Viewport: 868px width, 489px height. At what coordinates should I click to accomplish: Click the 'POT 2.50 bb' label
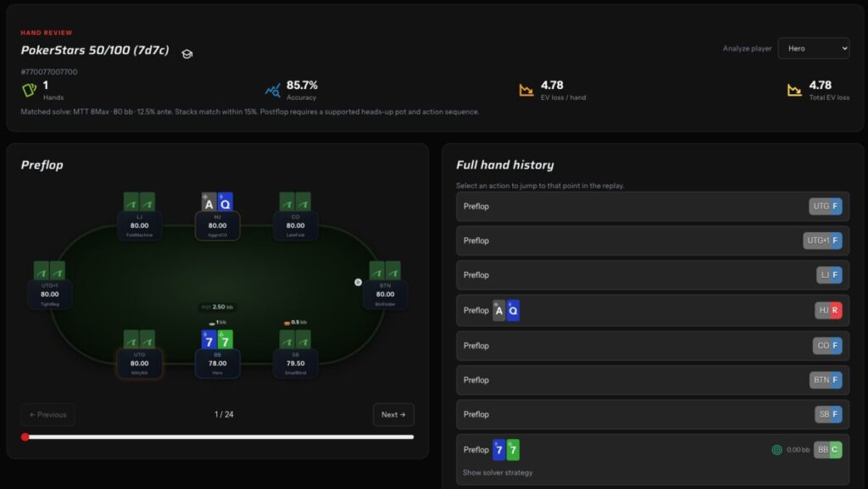(217, 307)
